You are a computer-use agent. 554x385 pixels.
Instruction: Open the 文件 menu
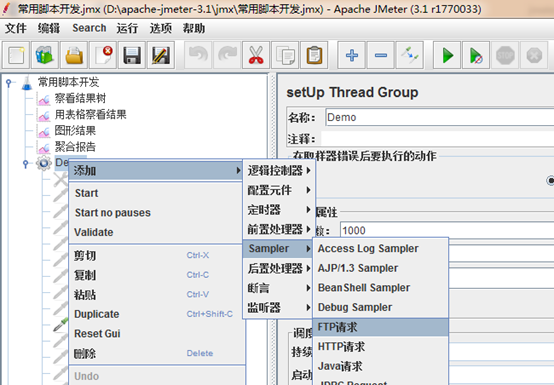(16, 28)
